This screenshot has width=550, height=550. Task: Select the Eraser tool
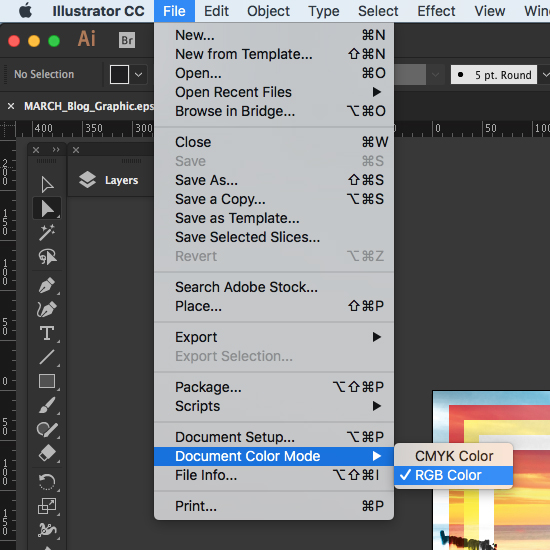[x=47, y=453]
